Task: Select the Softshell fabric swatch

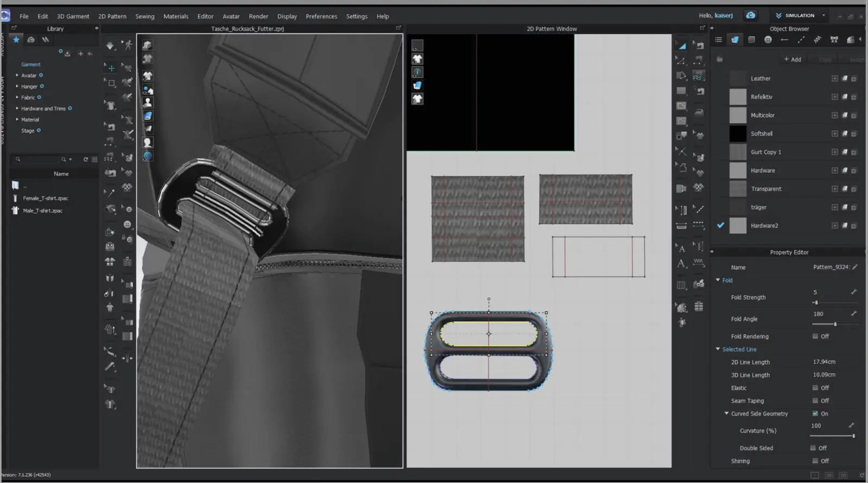Action: 738,134
